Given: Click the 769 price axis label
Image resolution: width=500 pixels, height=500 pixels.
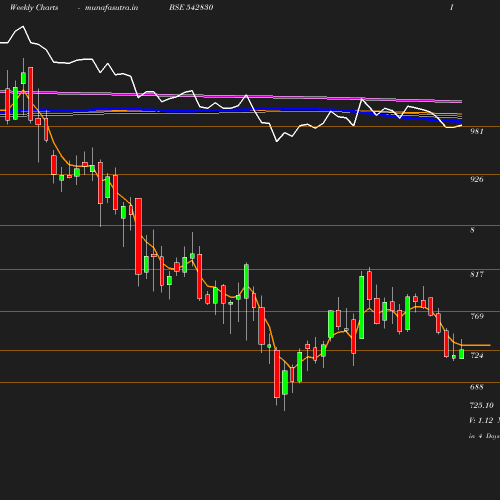Looking at the screenshot, I should [477, 316].
